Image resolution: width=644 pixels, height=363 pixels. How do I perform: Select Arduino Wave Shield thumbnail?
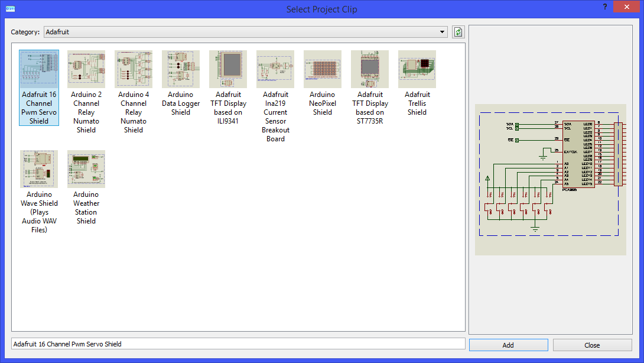click(x=39, y=169)
